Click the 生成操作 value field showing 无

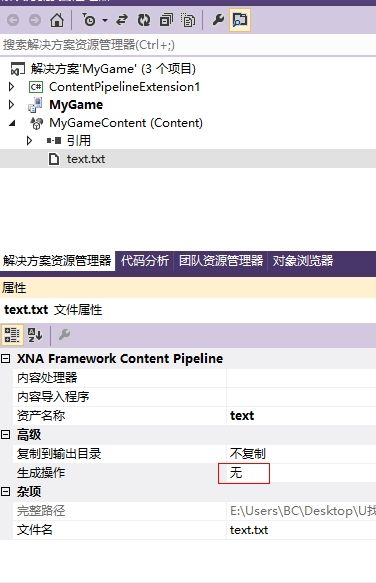244,473
